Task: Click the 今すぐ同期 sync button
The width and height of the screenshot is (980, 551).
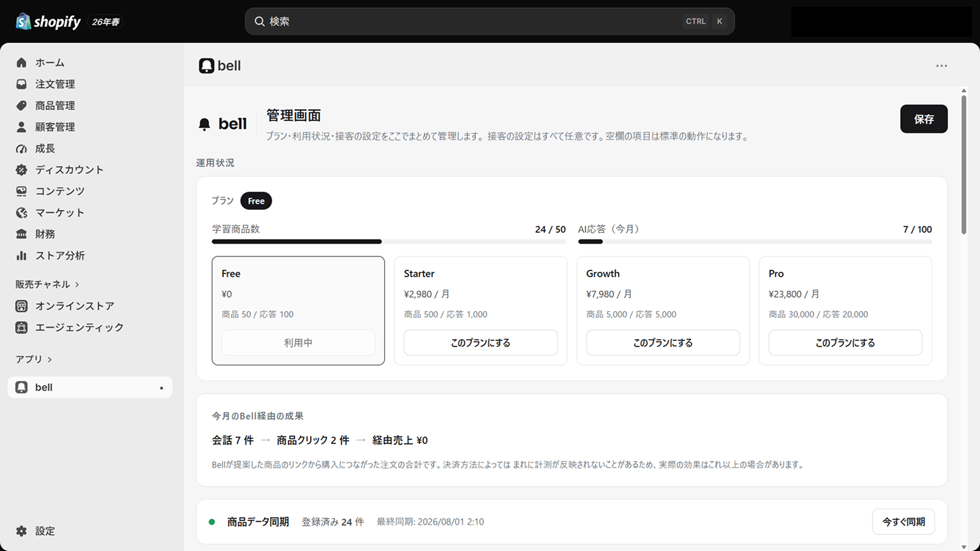Action: pos(903,522)
